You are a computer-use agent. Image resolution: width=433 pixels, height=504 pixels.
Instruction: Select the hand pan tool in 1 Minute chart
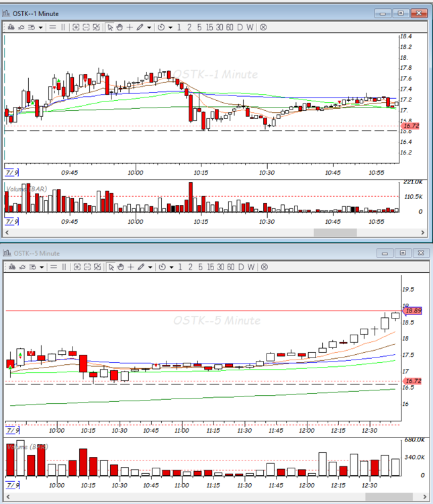pos(119,27)
